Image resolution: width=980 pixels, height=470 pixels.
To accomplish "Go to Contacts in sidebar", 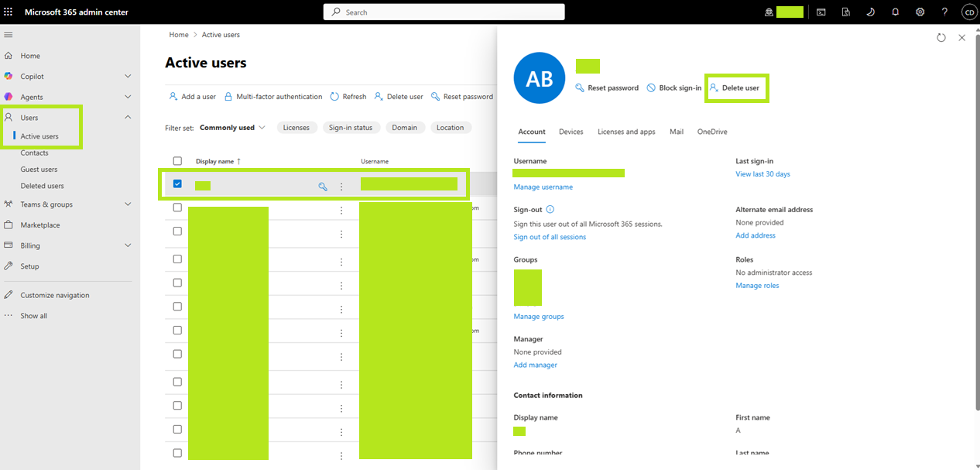I will tap(35, 153).
